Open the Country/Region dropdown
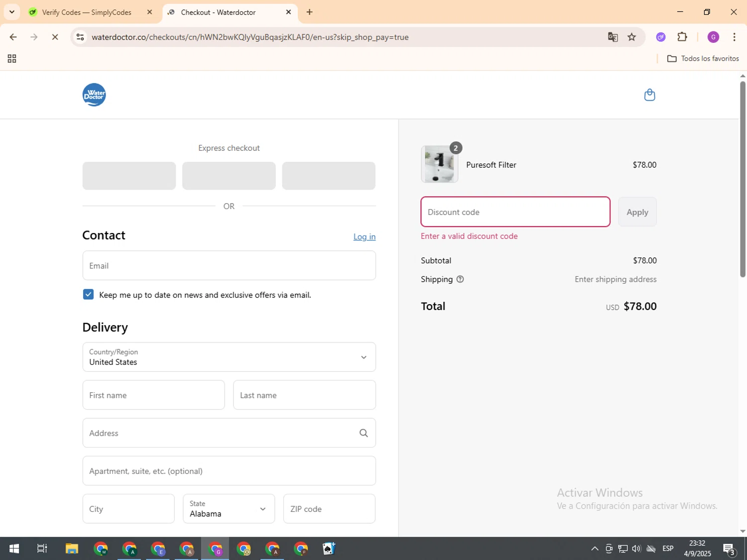 229,357
